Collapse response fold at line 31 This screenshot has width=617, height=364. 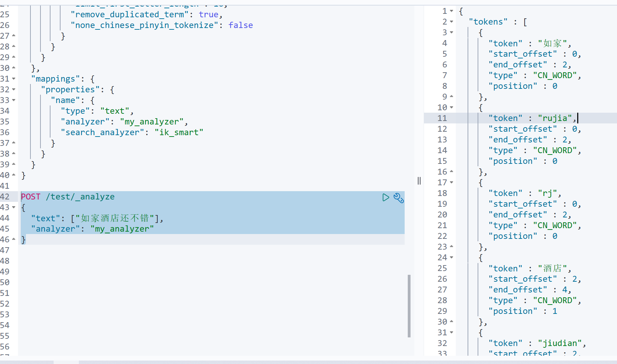click(451, 333)
